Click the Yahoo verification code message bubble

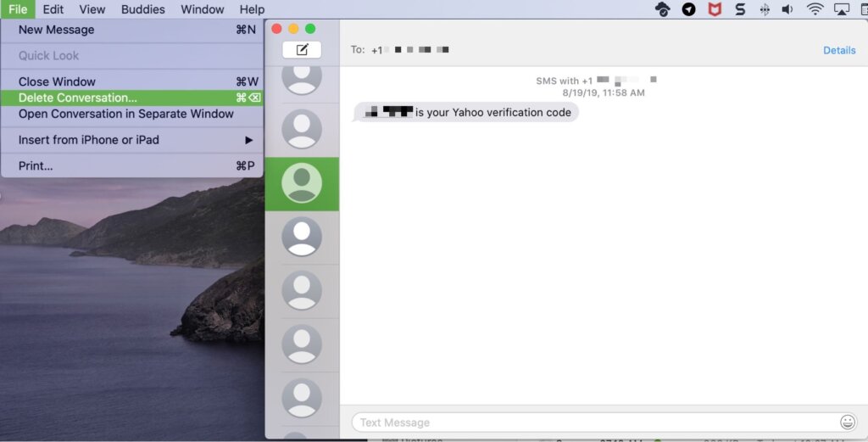pos(466,113)
